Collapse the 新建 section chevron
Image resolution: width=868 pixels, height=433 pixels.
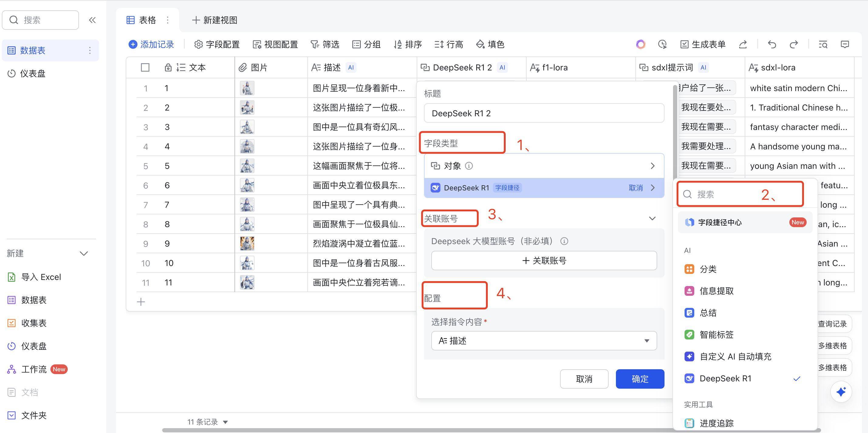(x=84, y=254)
